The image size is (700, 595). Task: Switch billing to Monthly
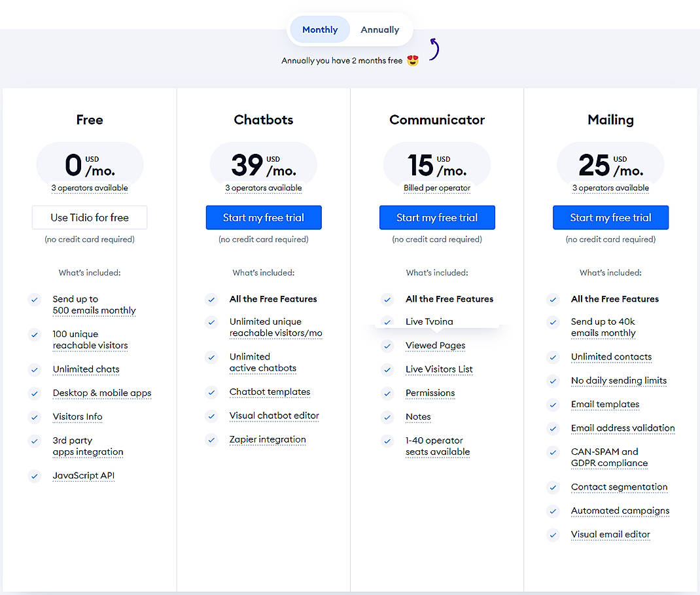320,29
